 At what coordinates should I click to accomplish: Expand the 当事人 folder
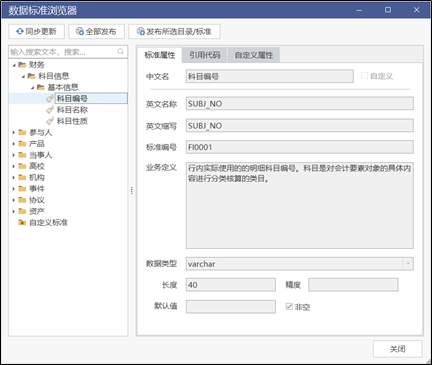pos(14,155)
